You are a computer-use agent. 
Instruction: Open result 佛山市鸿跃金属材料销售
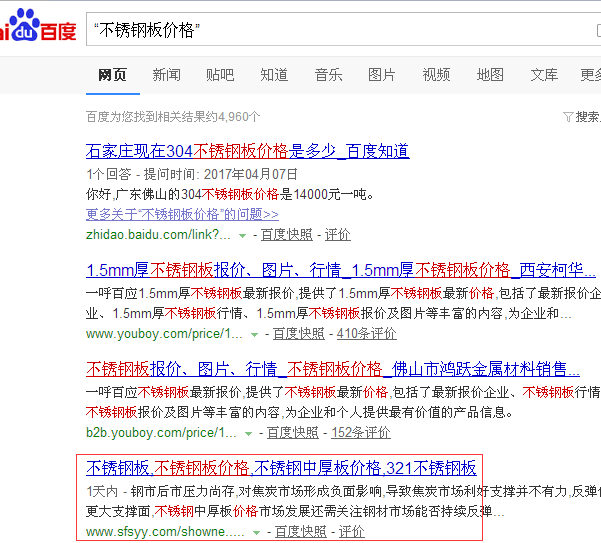click(x=333, y=369)
